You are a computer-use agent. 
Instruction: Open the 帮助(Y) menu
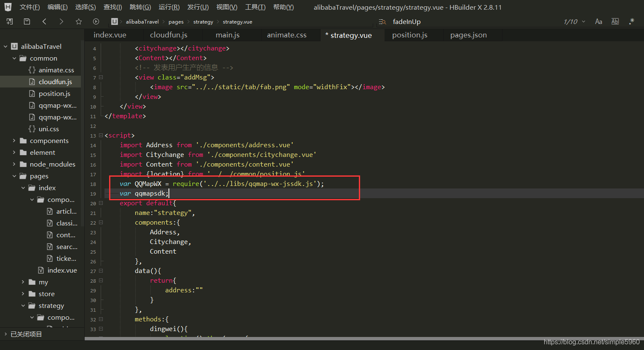(283, 7)
